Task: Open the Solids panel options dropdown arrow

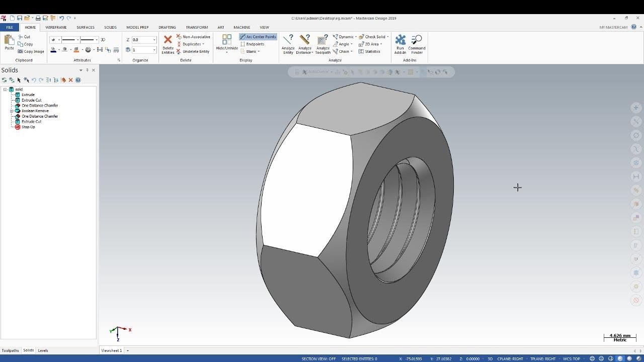Action: pos(80,70)
